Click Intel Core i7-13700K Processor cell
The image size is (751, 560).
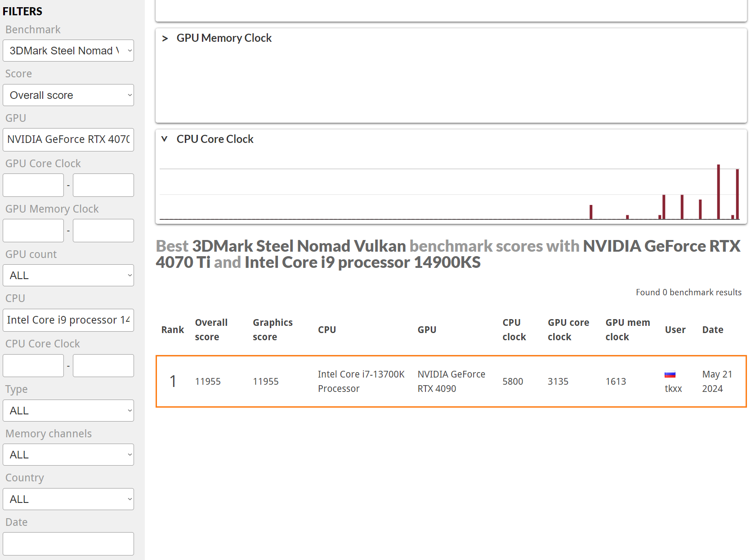tap(361, 382)
